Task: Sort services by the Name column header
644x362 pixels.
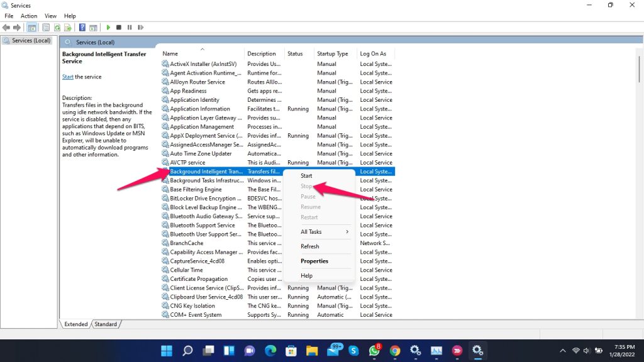Action: 170,54
